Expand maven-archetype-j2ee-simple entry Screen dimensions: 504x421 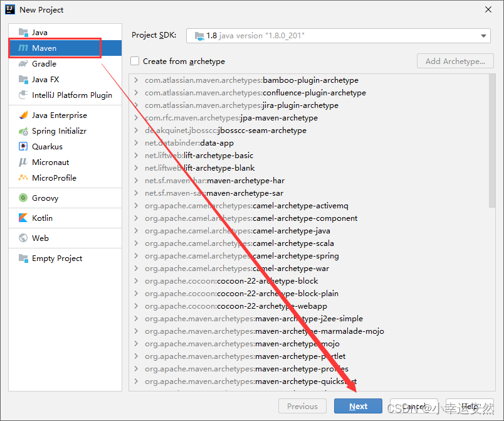136,318
